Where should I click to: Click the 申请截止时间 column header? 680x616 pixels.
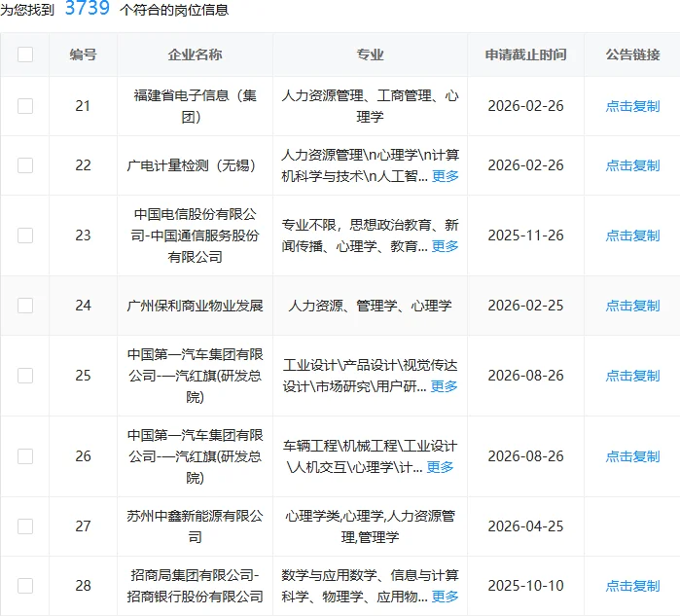[x=525, y=54]
